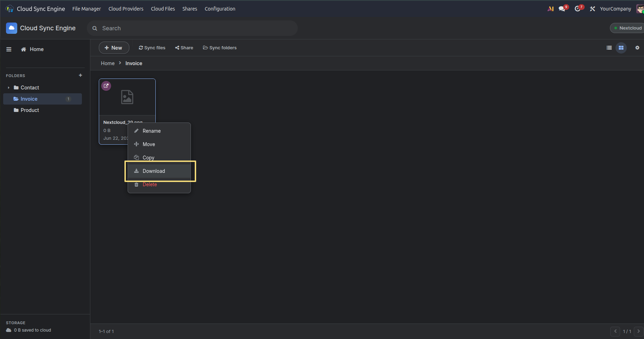
Task: Switch company via YourCompany label
Action: click(616, 9)
